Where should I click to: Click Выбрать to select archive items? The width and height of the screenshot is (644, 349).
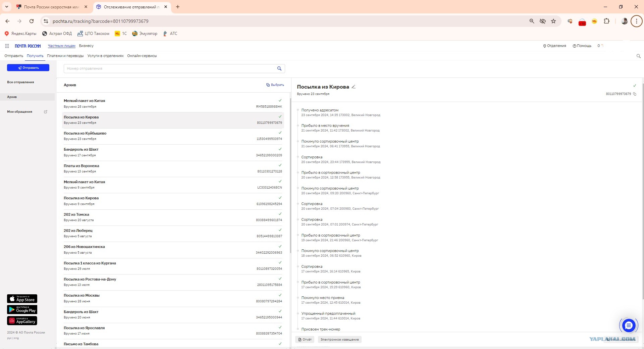coord(275,85)
